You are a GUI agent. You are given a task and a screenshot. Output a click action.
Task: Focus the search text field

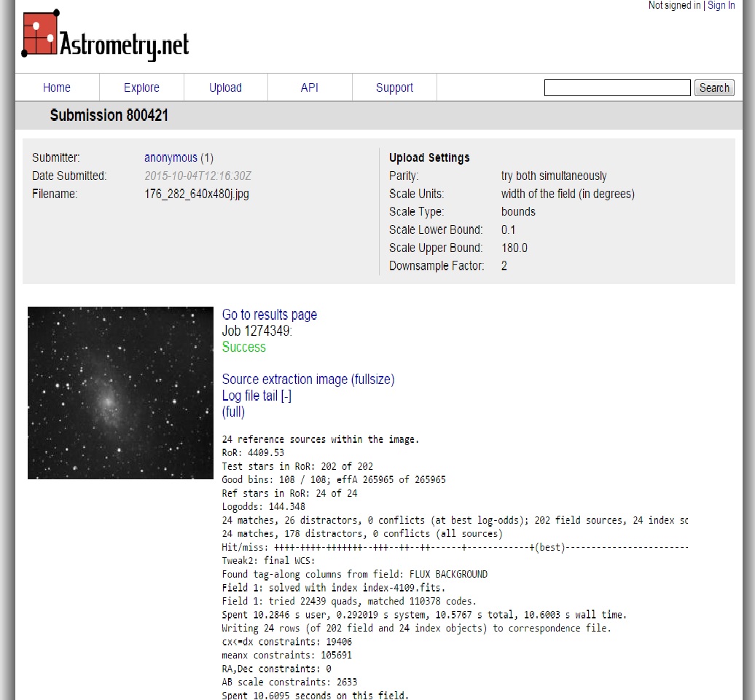(617, 88)
